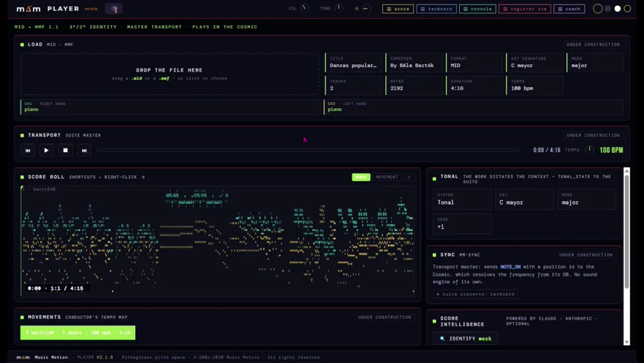The width and height of the screenshot is (644, 363).
Task: Click the brightness sun icon
Action: [357, 8]
